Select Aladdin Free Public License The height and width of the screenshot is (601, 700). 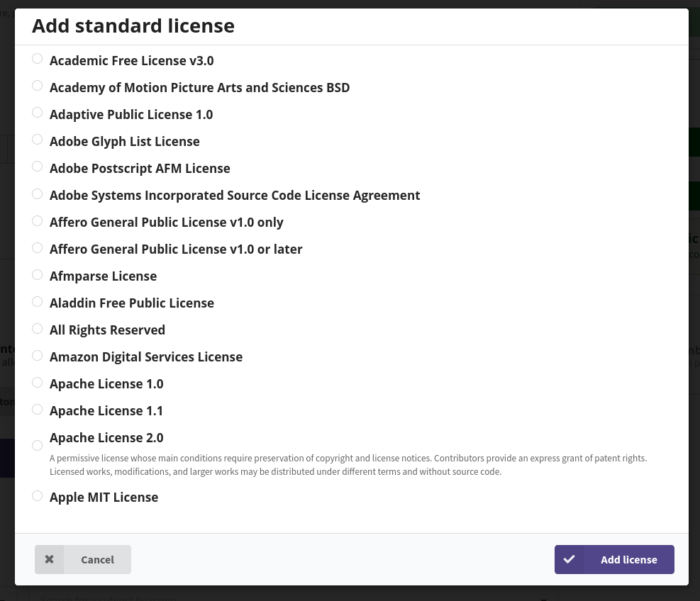coord(37,301)
